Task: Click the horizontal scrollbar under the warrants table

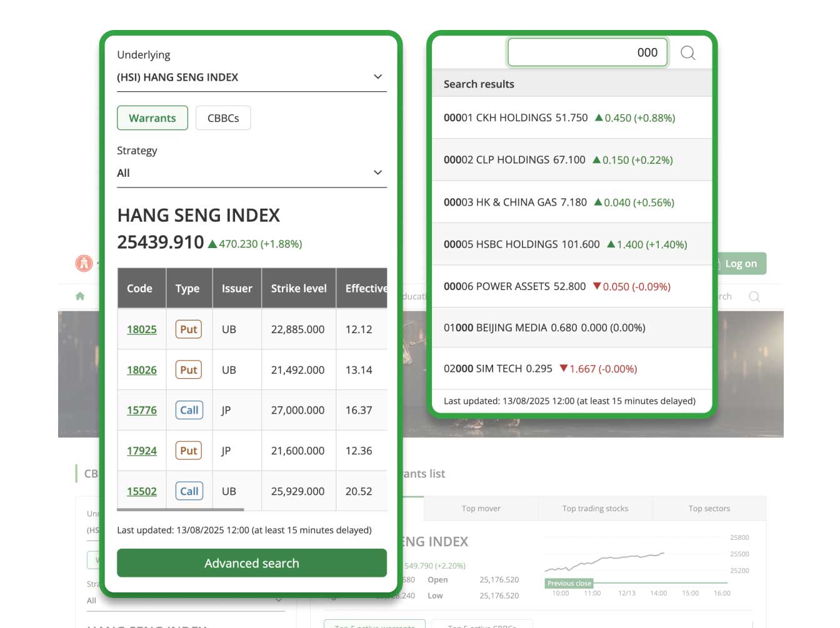Action: tap(181, 510)
